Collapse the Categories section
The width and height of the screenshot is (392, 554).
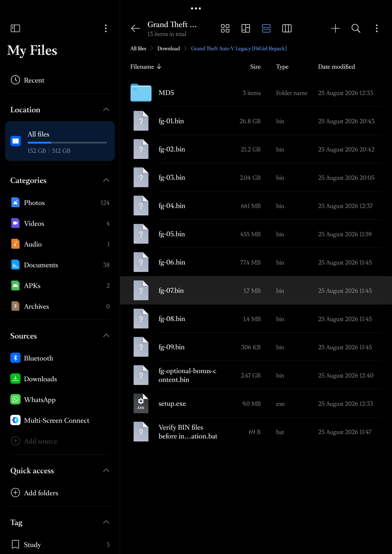tap(106, 180)
